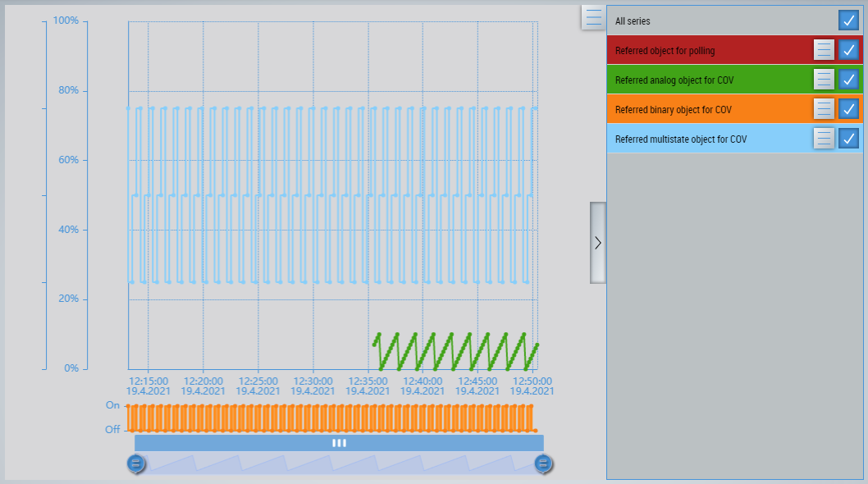The width and height of the screenshot is (868, 484).
Task: Select the Referred multistate object for COV label
Action: tap(681, 139)
